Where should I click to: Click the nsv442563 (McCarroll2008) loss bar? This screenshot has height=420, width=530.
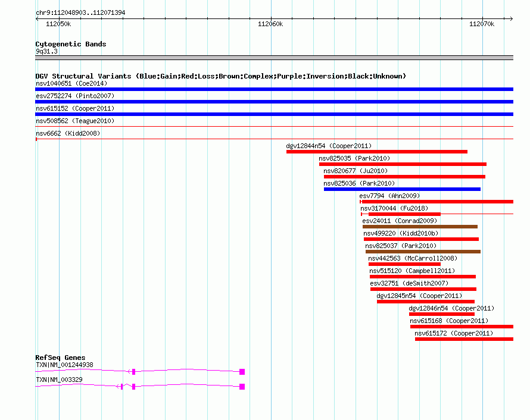404,264
